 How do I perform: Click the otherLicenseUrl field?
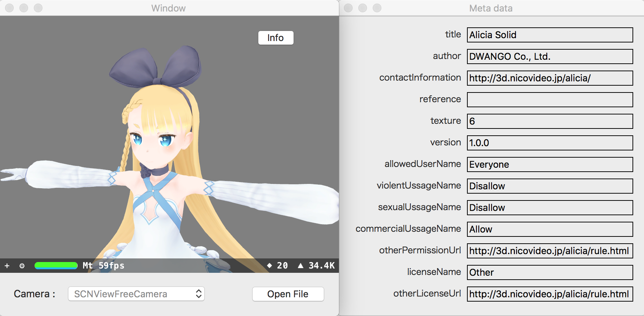point(550,294)
